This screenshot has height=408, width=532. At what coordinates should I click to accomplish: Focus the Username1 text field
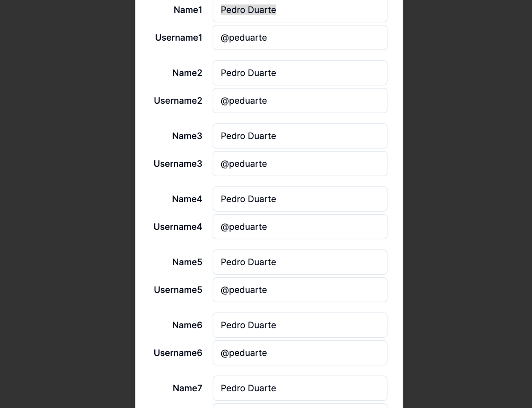[300, 38]
